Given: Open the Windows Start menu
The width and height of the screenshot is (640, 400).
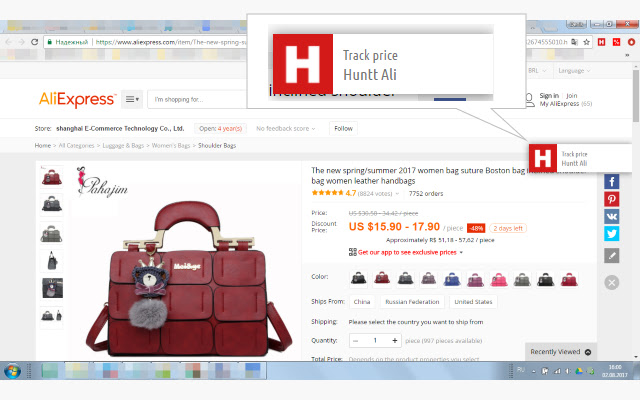Looking at the screenshot, I should click(13, 371).
